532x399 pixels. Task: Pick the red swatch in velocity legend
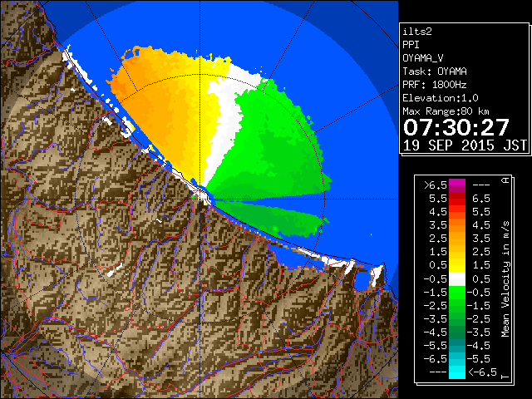(x=457, y=200)
